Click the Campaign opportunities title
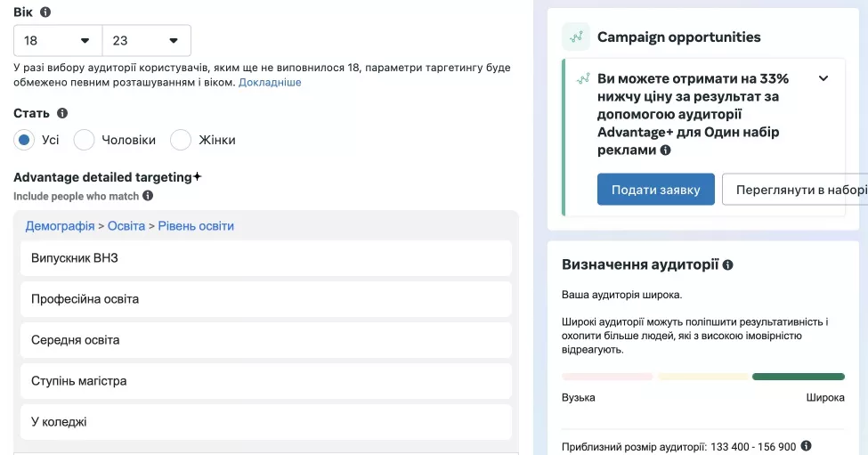868x455 pixels. pos(678,37)
